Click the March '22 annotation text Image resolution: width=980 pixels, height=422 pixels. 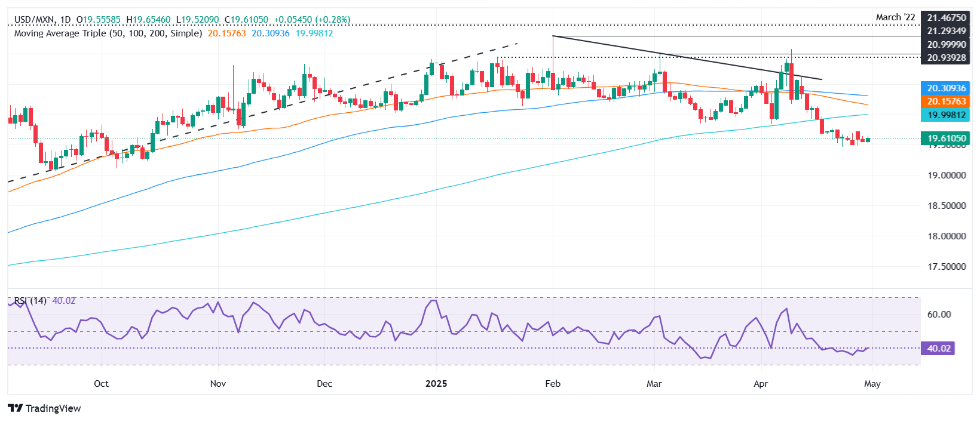pos(895,17)
